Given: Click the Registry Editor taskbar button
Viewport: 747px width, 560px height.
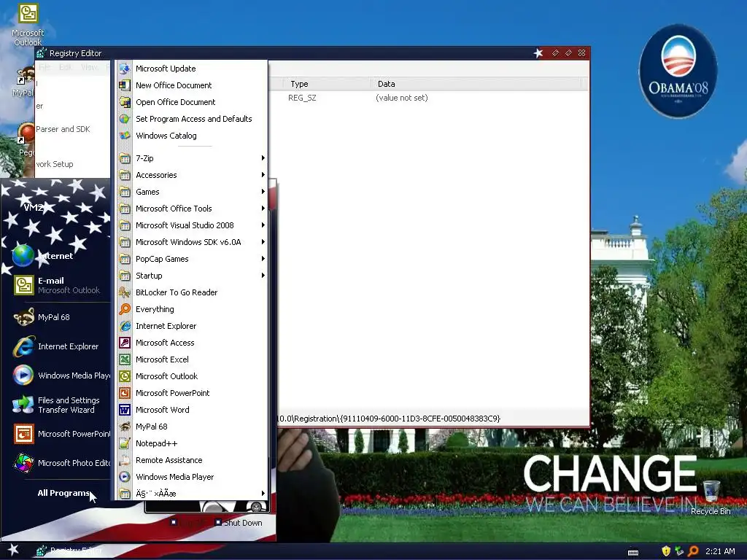Looking at the screenshot, I should 70,551.
